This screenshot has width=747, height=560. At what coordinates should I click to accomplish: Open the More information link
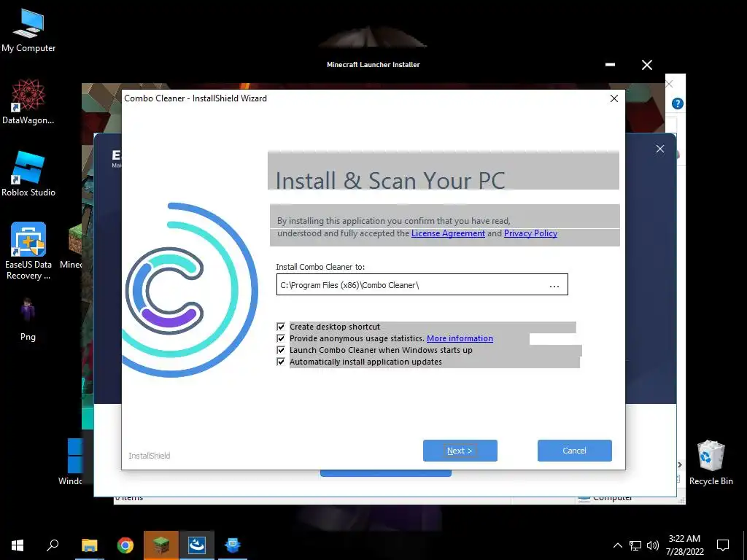tap(460, 338)
